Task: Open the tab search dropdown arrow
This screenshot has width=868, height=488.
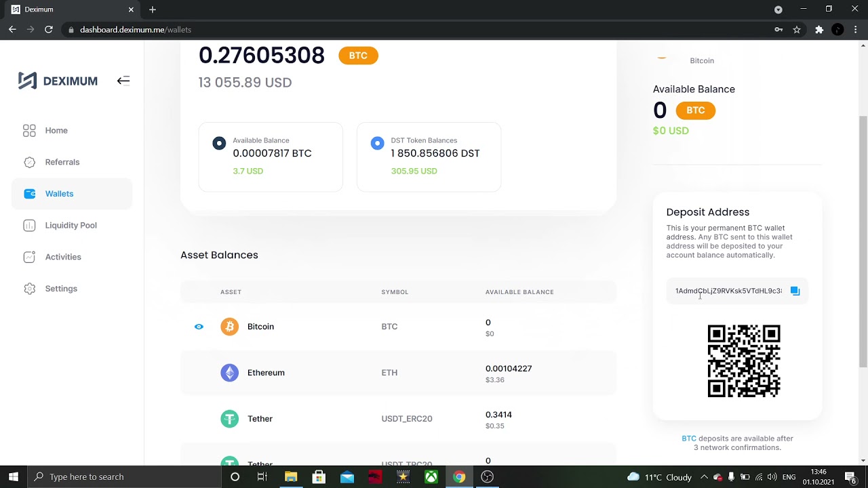Action: [778, 9]
